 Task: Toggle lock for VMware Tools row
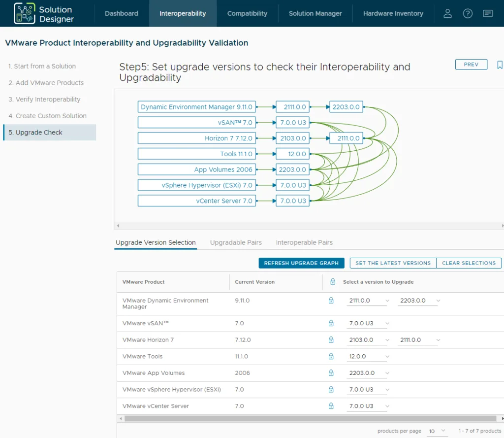click(331, 356)
